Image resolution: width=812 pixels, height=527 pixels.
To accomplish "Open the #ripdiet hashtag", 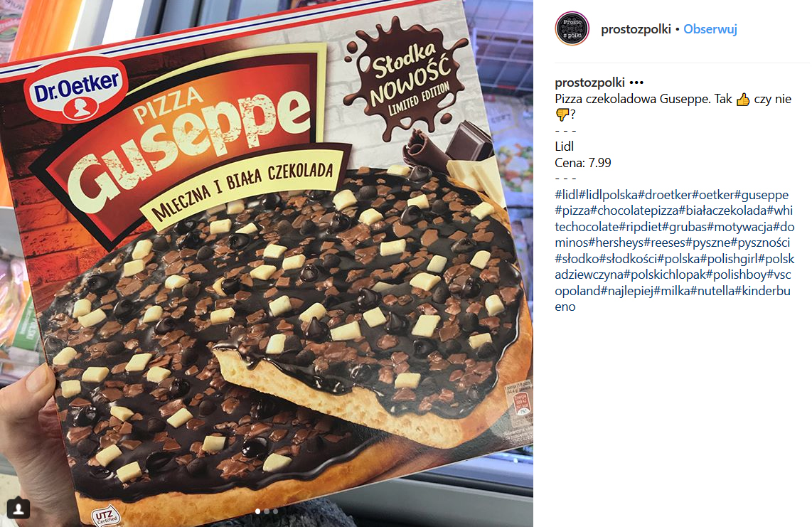I will (641, 227).
